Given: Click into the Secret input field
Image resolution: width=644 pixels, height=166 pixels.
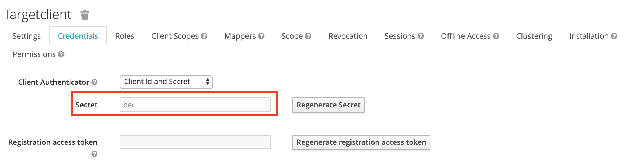Looking at the screenshot, I should click(195, 105).
